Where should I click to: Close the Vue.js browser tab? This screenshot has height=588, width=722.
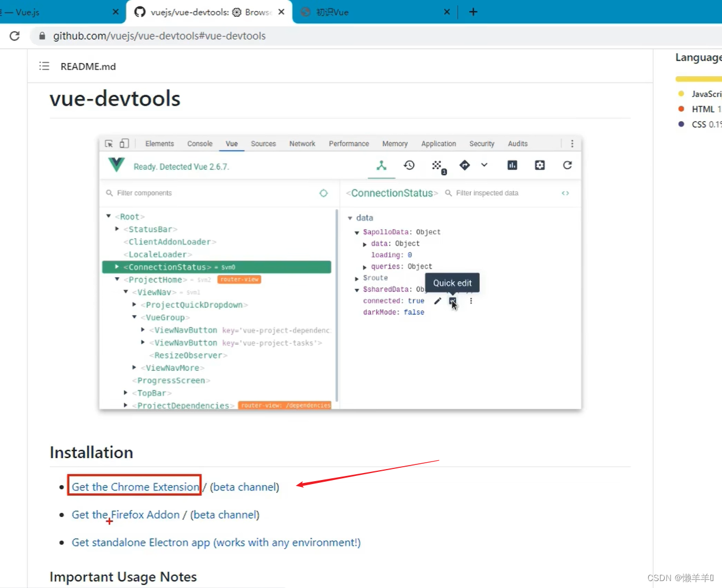click(x=116, y=12)
